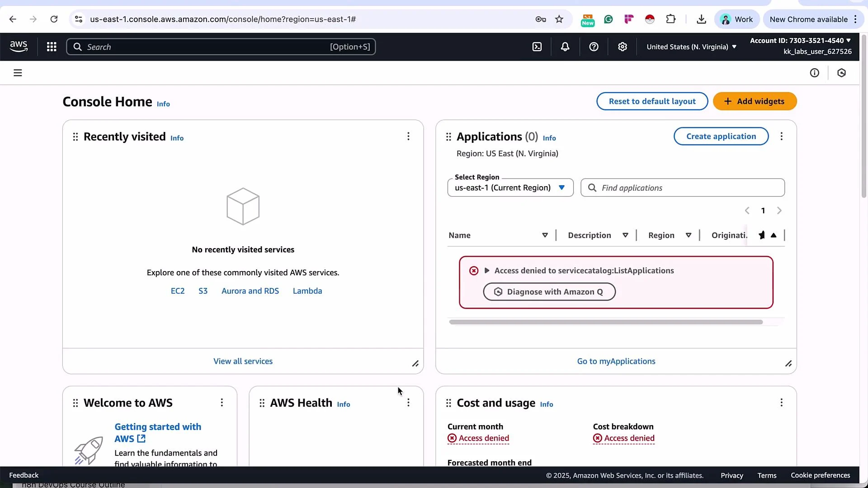This screenshot has width=868, height=488.
Task: Click the password key icon in address bar
Action: pyautogui.click(x=541, y=19)
